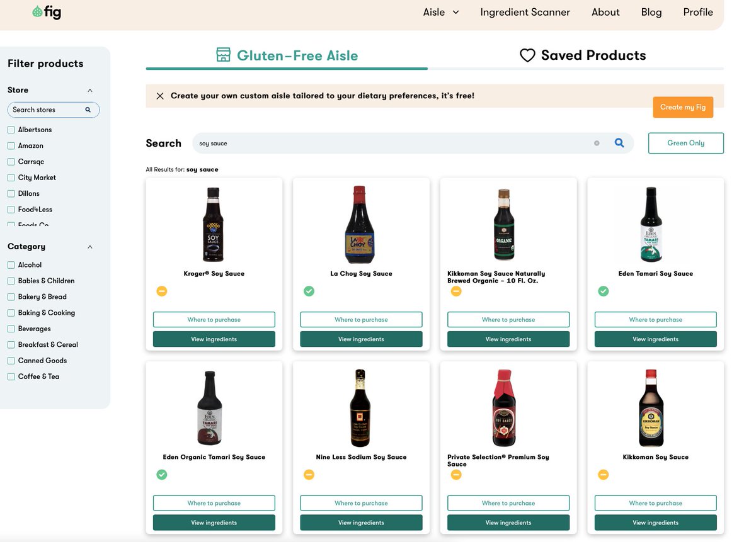Open the Kroger Soy Sauce bottle image
Screen dimensions: 756x542
coord(214,225)
